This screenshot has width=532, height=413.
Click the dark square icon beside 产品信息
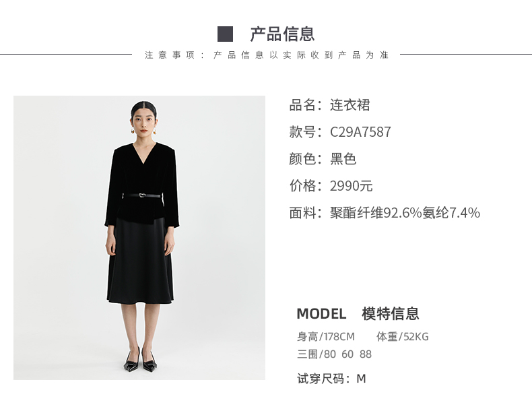pos(226,34)
